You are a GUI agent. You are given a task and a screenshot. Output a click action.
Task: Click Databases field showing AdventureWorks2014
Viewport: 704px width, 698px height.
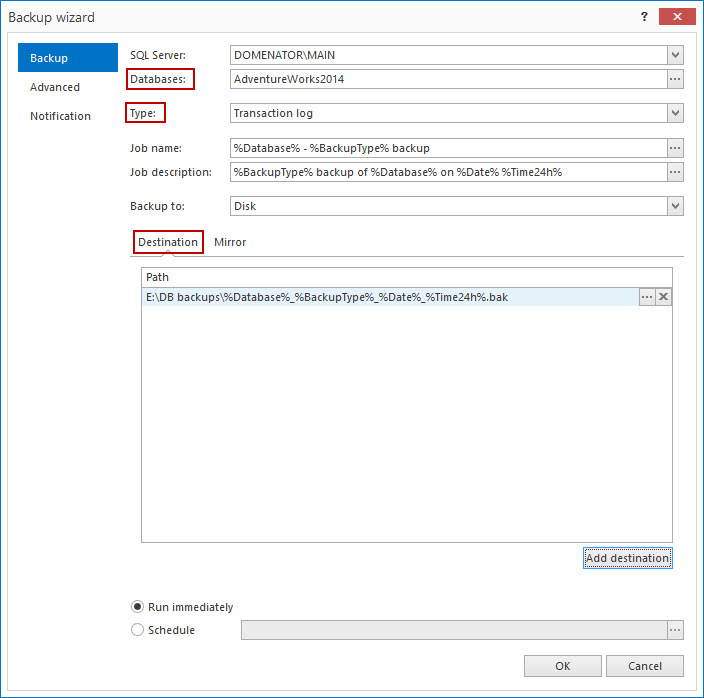coord(449,79)
